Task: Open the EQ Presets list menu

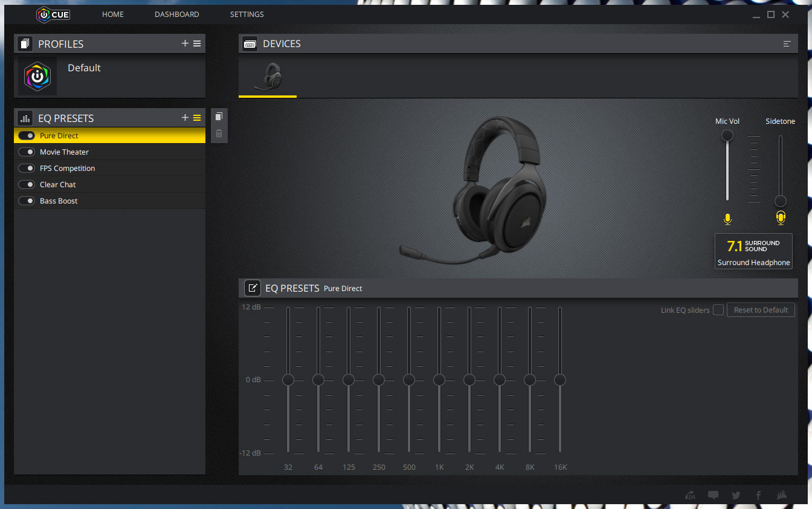Action: click(x=197, y=118)
